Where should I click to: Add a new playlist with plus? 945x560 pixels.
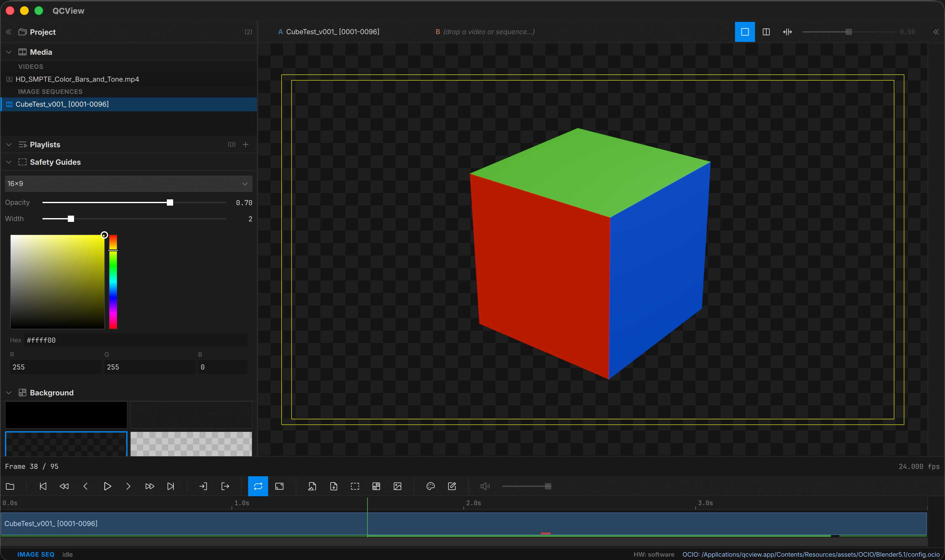click(246, 144)
